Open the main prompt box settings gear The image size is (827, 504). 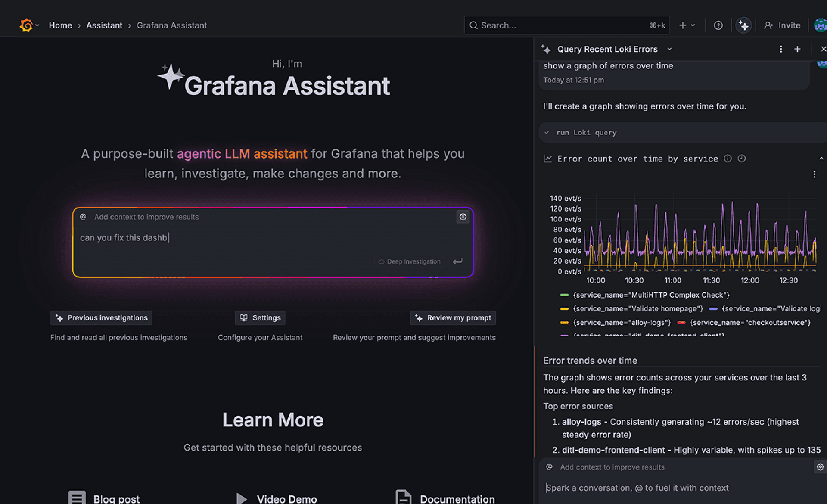coord(463,217)
